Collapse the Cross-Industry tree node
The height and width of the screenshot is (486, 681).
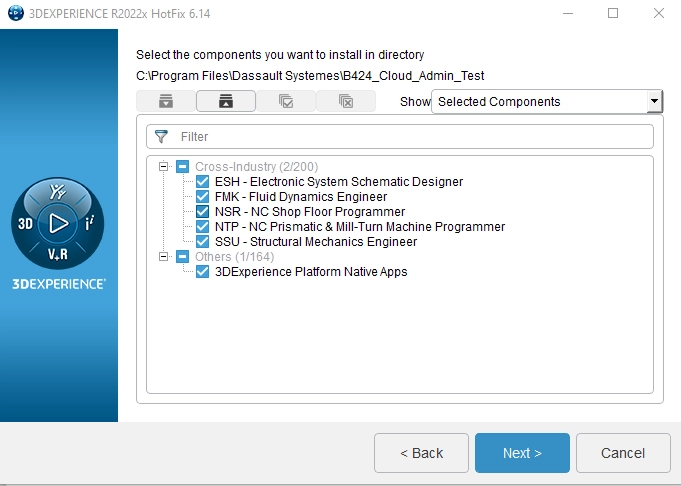tap(163, 166)
